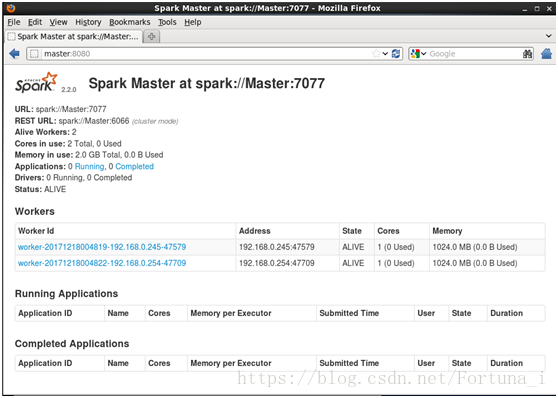
Task: Open the Edit menu
Action: (35, 22)
